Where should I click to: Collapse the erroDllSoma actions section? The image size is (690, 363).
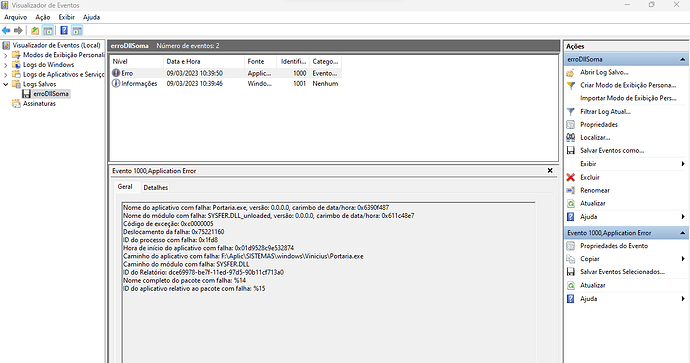(683, 59)
